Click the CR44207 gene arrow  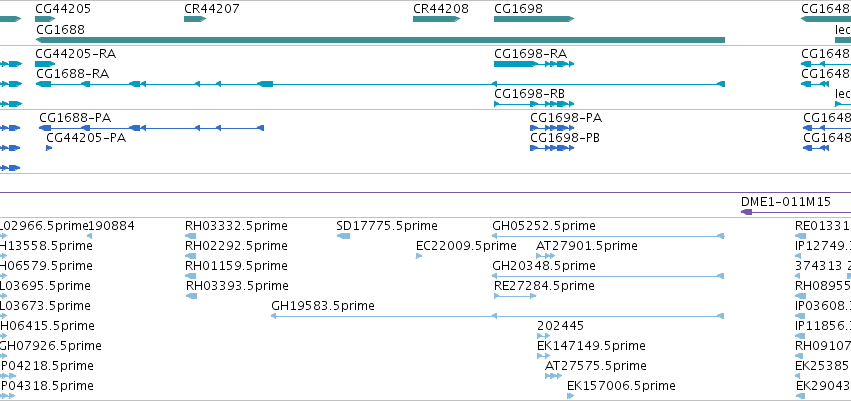(195, 19)
